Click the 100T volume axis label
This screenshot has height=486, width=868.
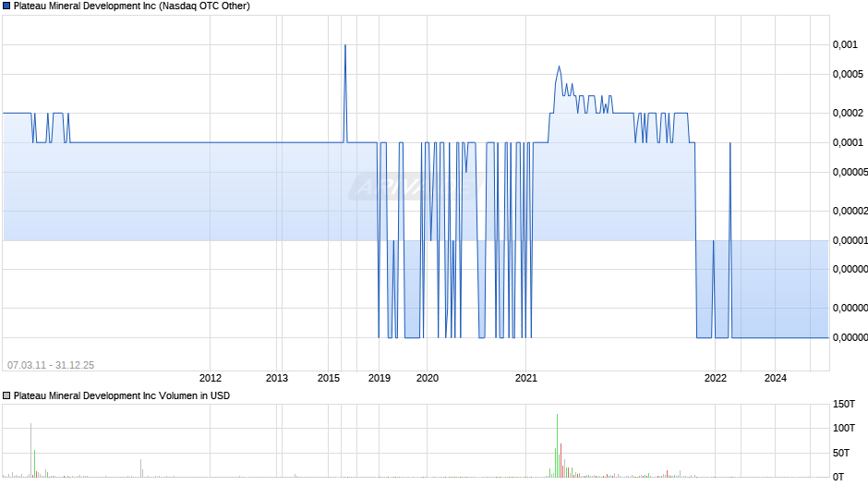pos(844,428)
